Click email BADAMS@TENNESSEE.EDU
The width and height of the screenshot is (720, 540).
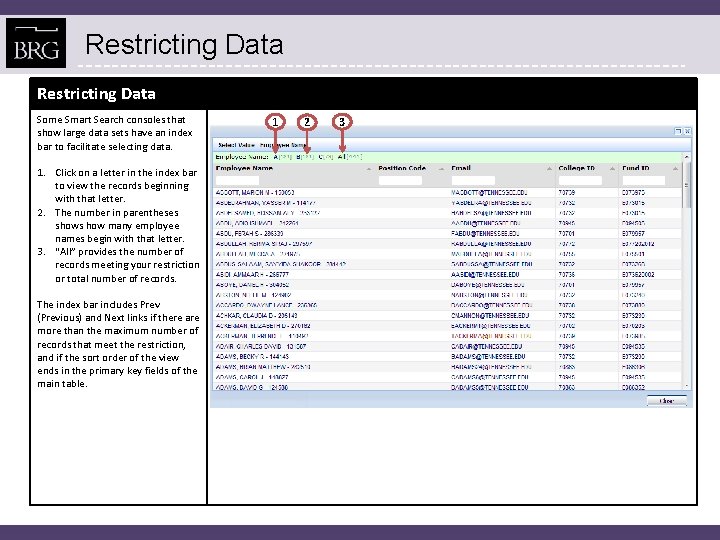click(x=488, y=357)
